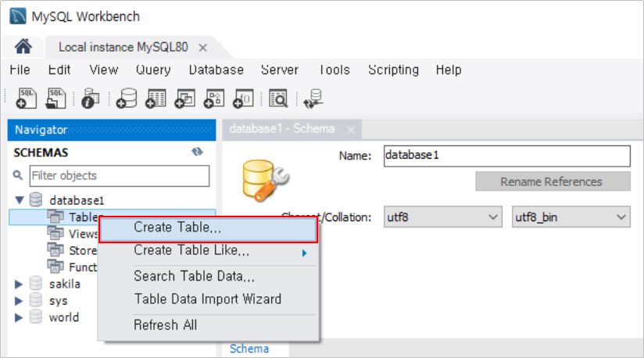Screen dimensions: 644x358
Task: Open the View menu
Action: pos(103,70)
